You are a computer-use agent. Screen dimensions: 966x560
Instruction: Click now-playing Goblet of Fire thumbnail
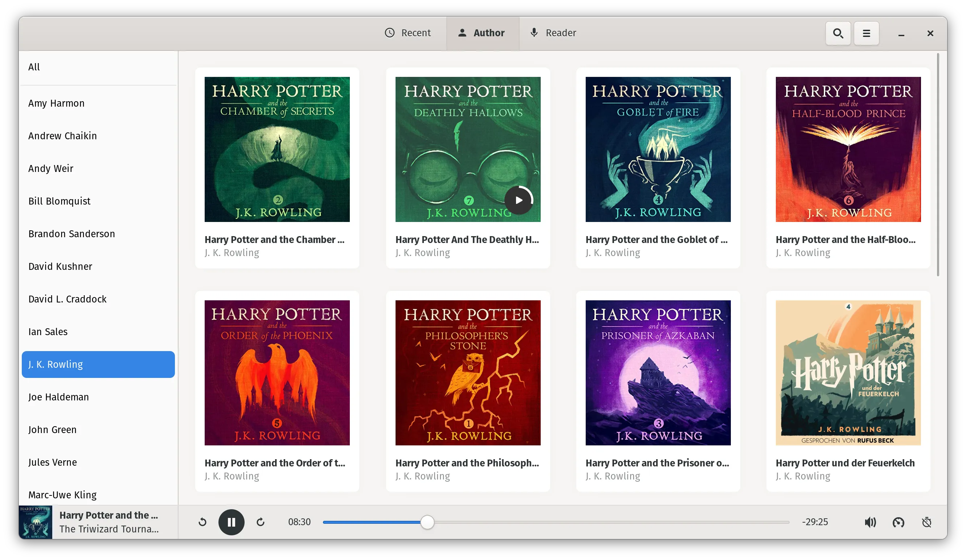(x=35, y=522)
